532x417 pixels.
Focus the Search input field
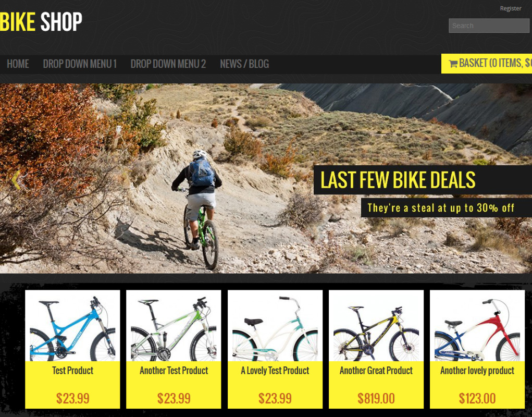tap(489, 26)
